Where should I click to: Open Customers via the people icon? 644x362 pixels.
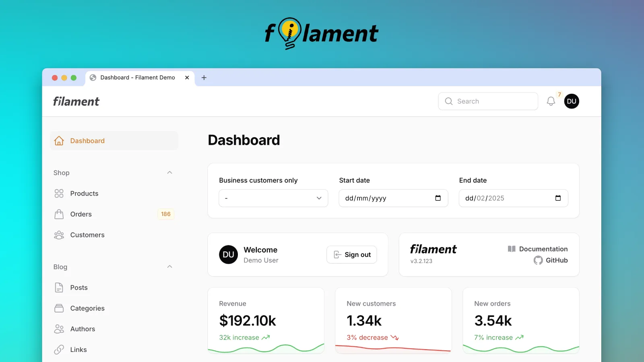[x=59, y=235]
